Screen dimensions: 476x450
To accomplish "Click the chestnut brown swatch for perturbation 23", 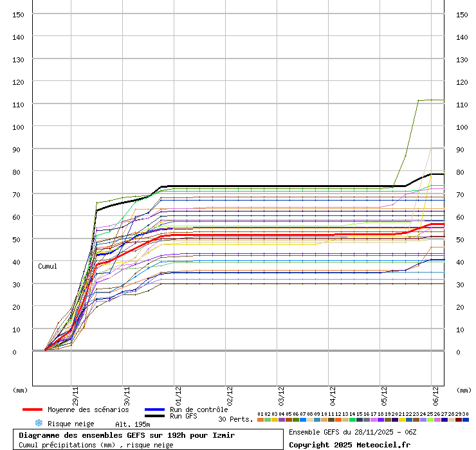I will point(416,420).
